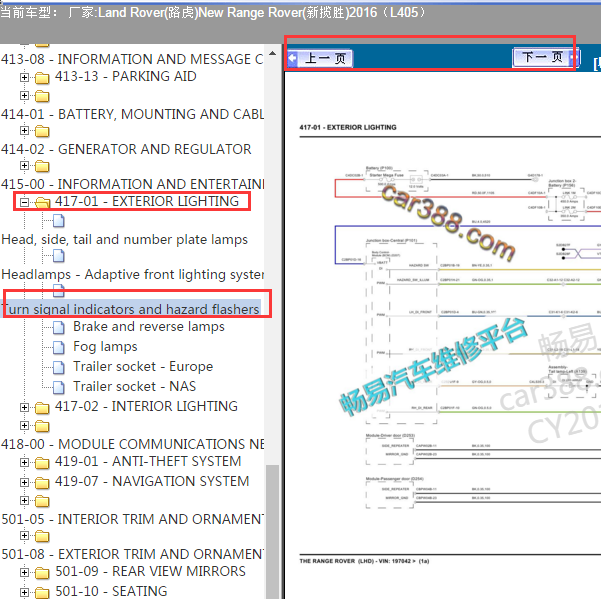
Task: Click the document icon above Turn signal indicators
Action: pyautogui.click(x=59, y=291)
